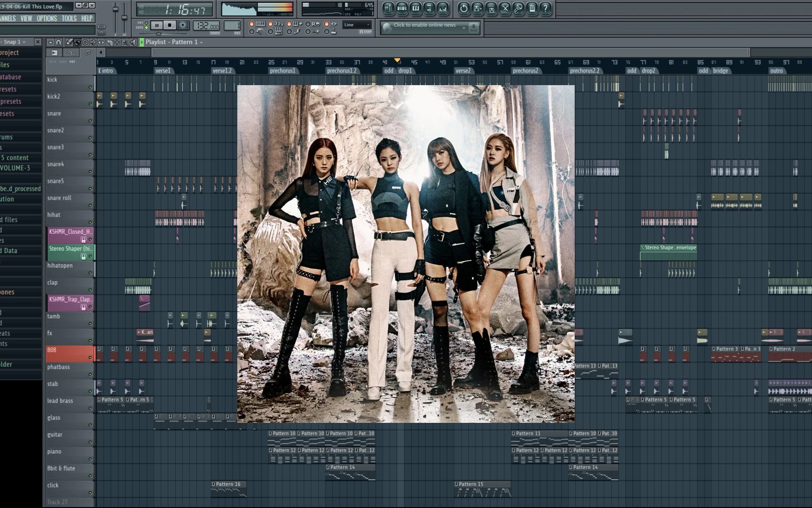Click the Save new version floppy icon
The height and width of the screenshot is (508, 812).
477,8
